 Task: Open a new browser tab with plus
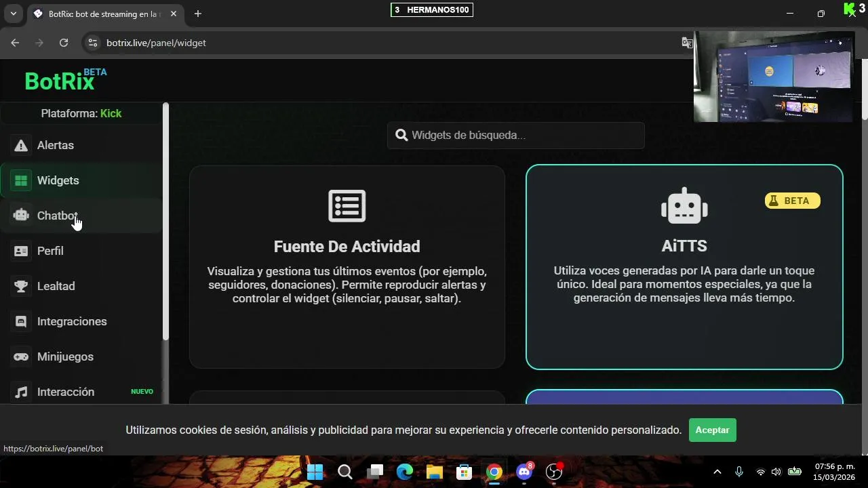198,14
